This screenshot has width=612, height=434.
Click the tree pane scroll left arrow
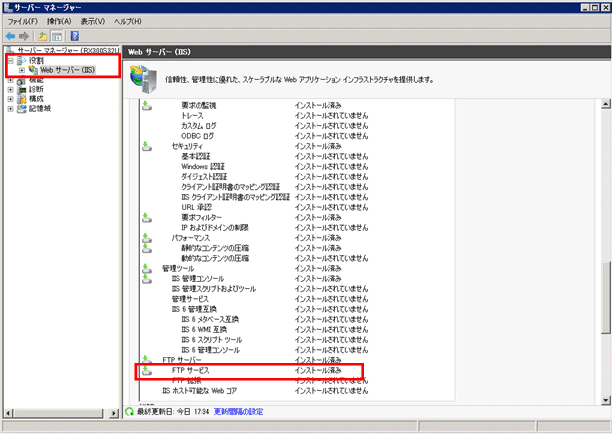coord(9,413)
